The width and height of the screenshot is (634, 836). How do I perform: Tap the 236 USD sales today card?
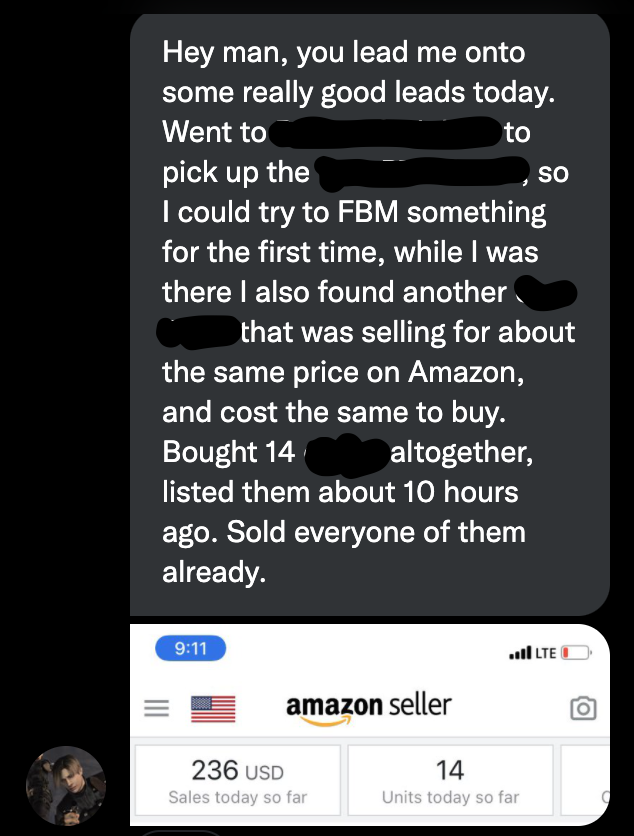237,781
